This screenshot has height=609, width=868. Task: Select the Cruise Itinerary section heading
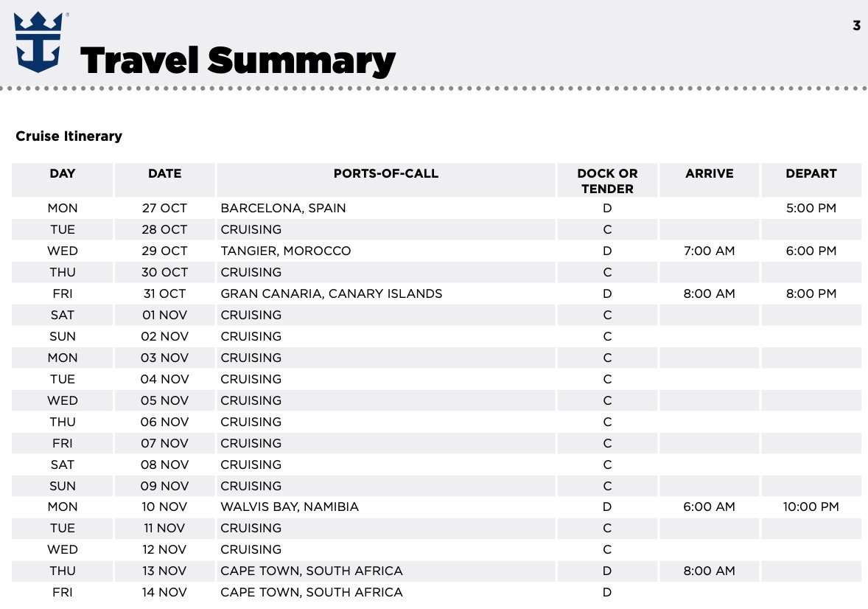(x=69, y=136)
